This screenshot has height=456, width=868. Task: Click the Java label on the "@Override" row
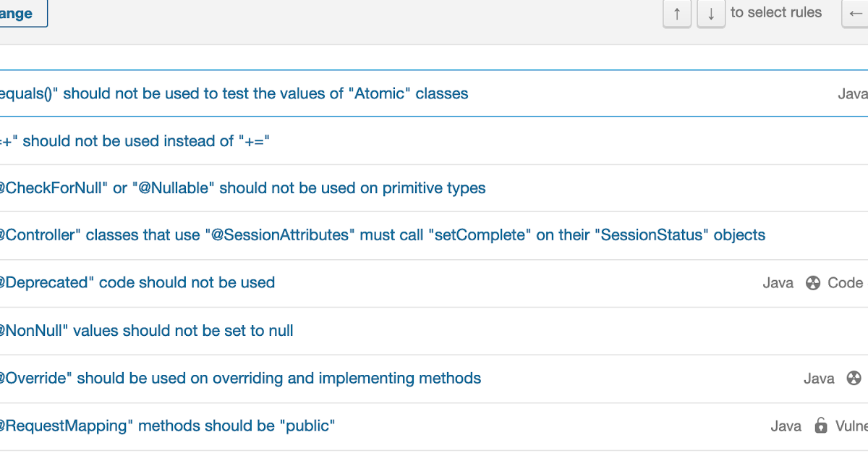click(819, 378)
